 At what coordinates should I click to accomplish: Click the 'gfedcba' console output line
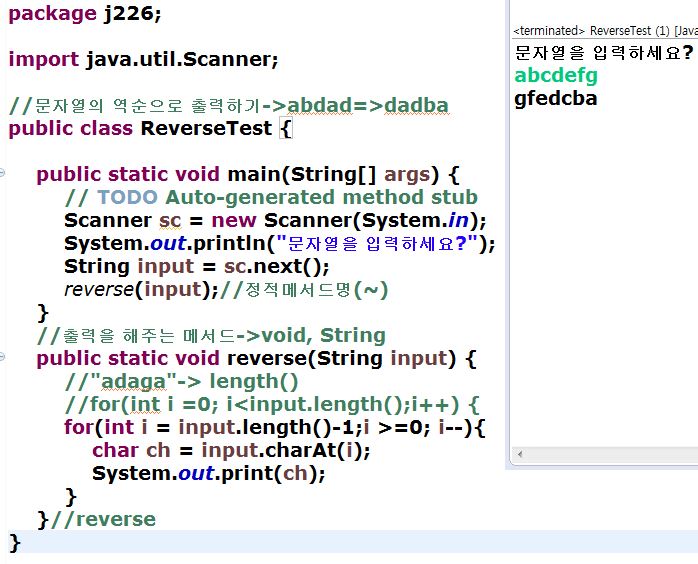click(x=556, y=98)
